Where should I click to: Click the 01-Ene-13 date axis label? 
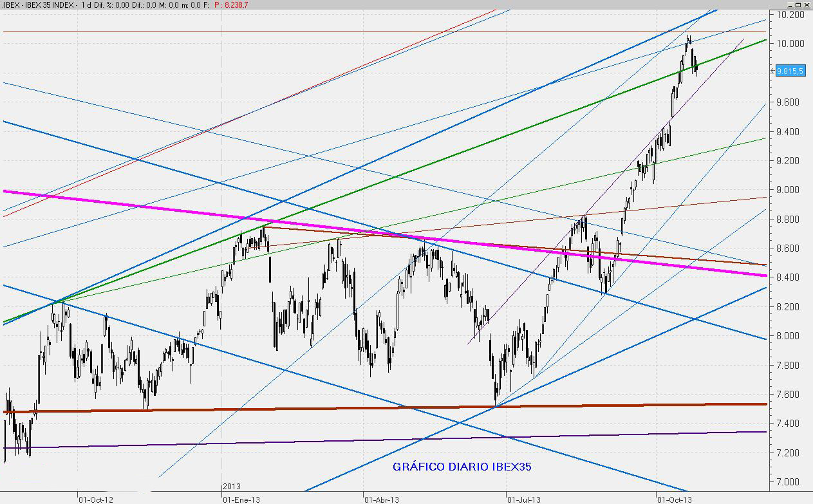click(241, 499)
